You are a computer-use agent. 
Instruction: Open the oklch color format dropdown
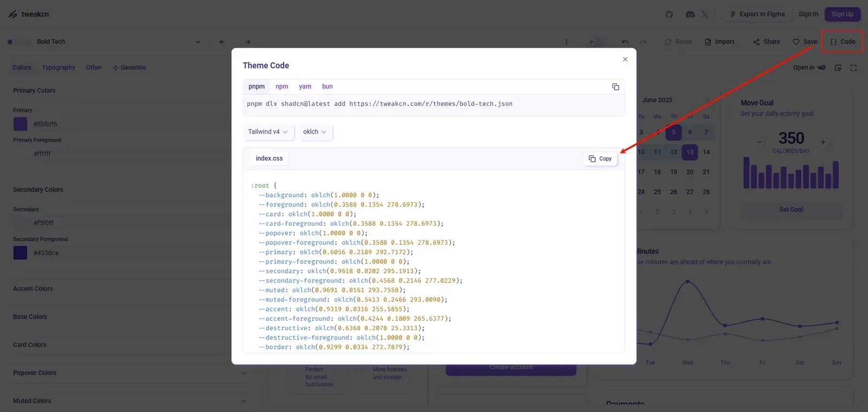pyautogui.click(x=315, y=132)
